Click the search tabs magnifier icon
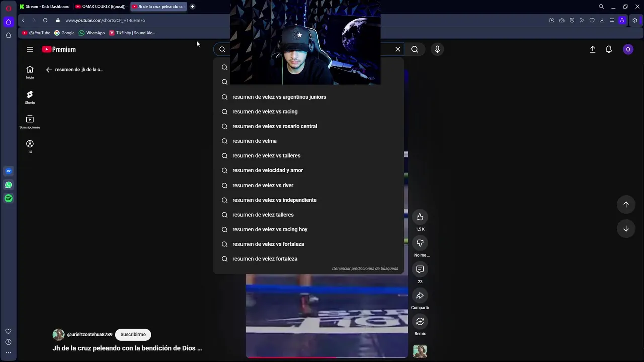 (601, 7)
